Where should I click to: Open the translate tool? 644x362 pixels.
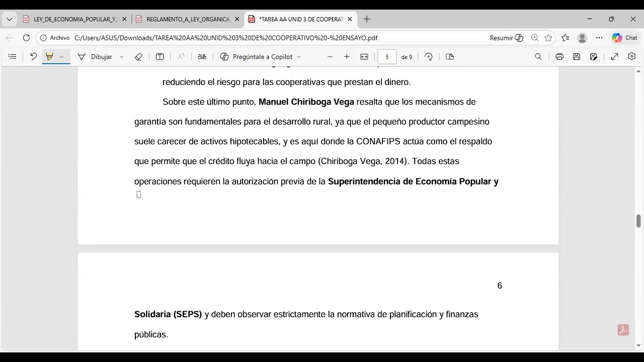[x=202, y=57]
